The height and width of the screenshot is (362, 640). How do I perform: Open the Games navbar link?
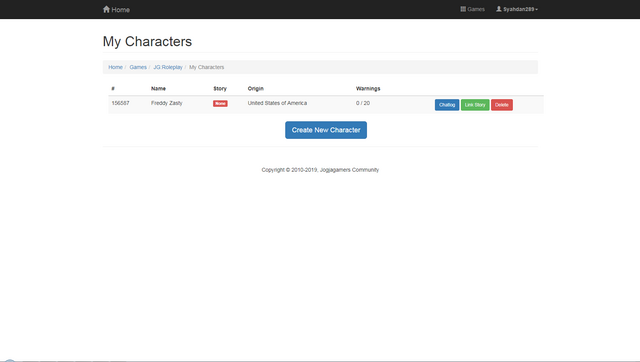tap(473, 9)
